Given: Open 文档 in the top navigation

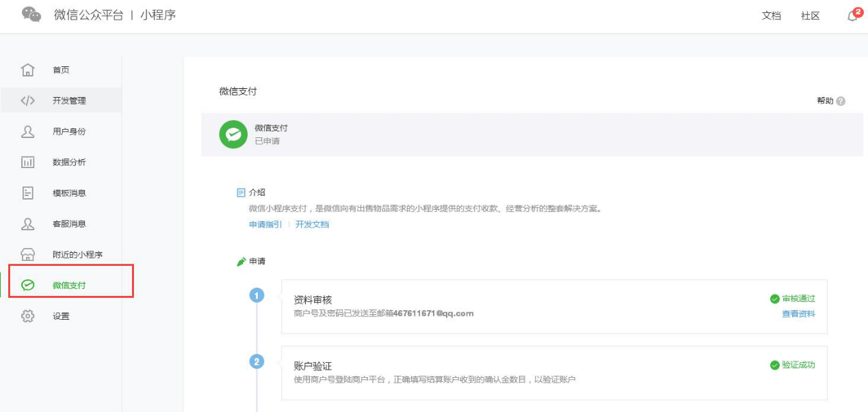Looking at the screenshot, I should 771,16.
